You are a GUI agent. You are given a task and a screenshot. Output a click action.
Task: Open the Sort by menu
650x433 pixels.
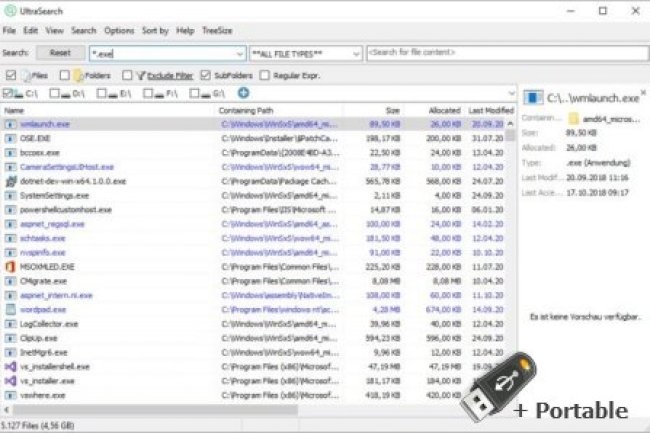[x=155, y=31]
